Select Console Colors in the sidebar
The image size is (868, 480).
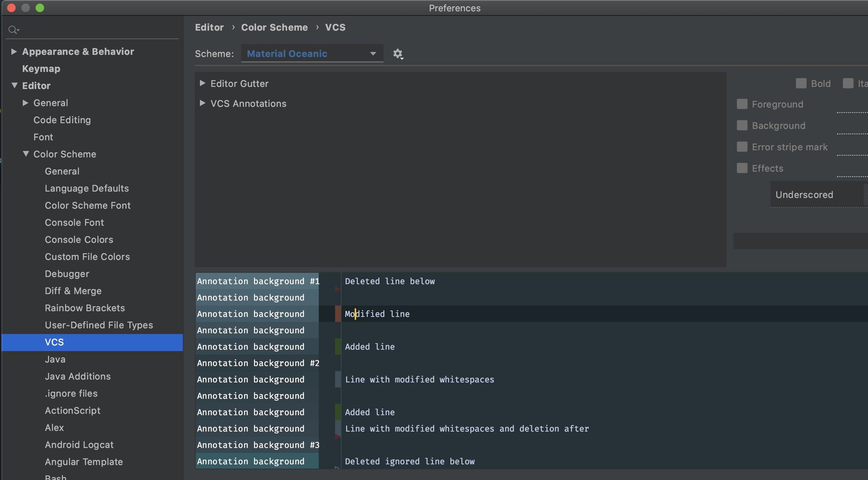point(79,239)
